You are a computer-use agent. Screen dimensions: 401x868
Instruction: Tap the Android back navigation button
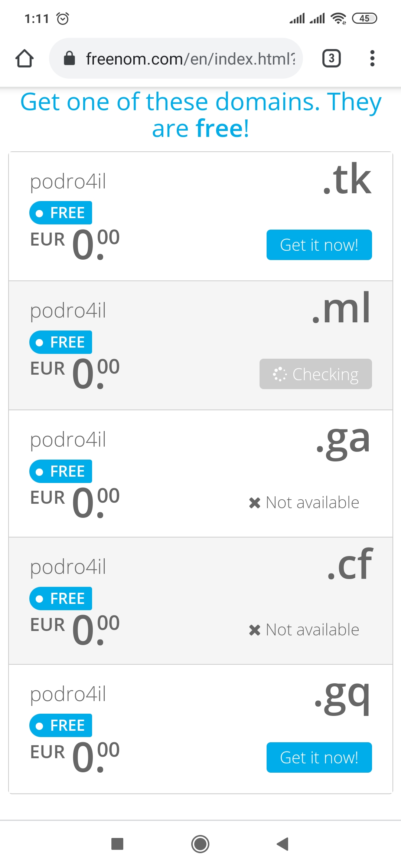click(283, 844)
